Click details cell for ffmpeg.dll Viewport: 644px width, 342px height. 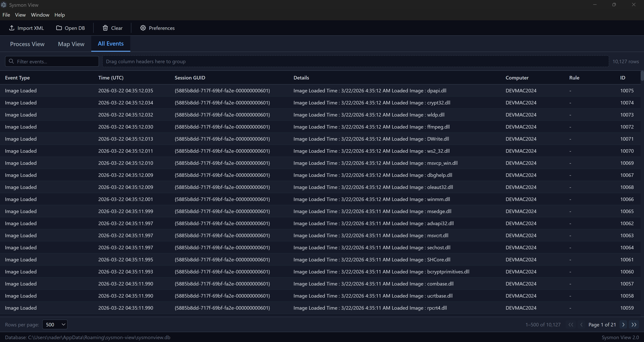[x=371, y=127]
